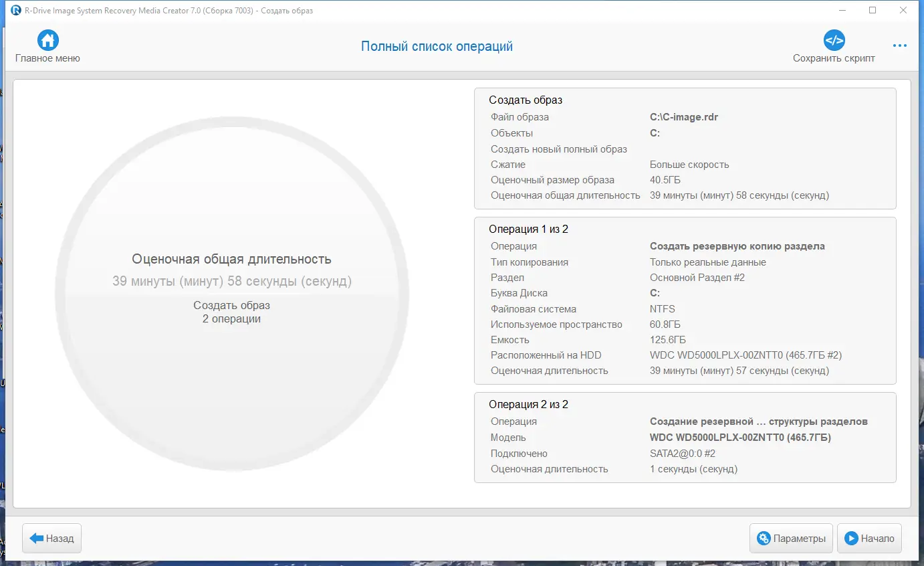Screen dimensions: 924x566
Task: Select the Создать образ summary panel
Action: tap(685, 149)
